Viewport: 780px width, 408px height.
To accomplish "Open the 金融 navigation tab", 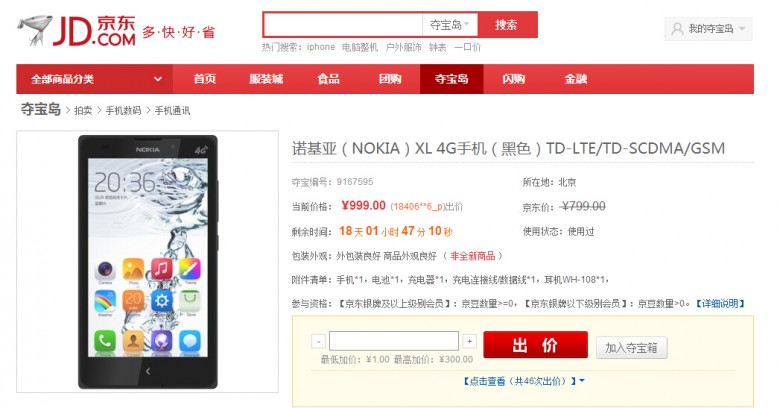I will (x=576, y=79).
